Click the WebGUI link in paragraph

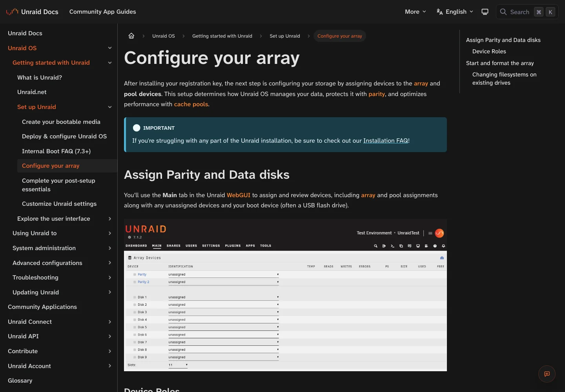tap(239, 195)
